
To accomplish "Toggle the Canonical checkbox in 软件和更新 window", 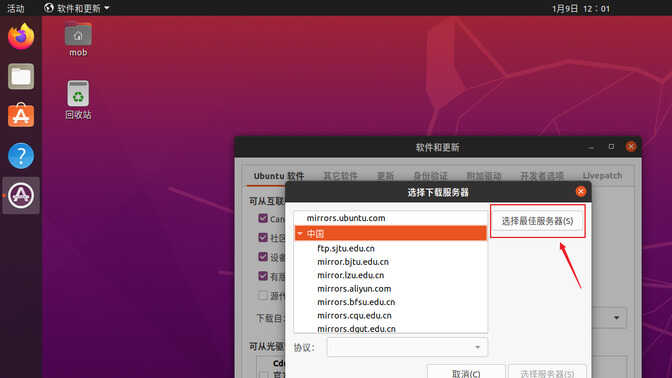I will click(263, 218).
